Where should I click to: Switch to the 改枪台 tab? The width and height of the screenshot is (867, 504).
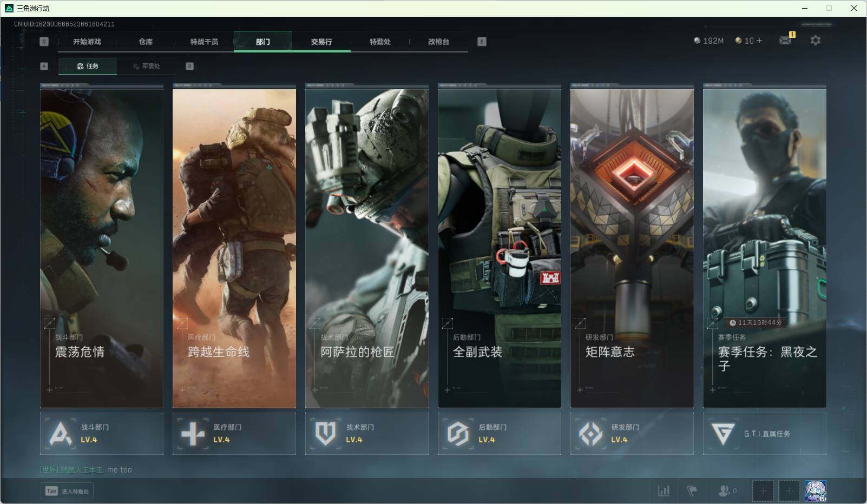[438, 42]
